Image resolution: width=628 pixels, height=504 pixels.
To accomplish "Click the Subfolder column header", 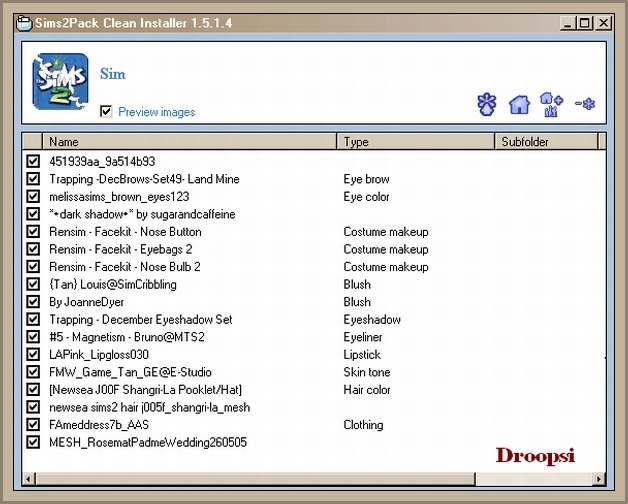I will pyautogui.click(x=546, y=142).
